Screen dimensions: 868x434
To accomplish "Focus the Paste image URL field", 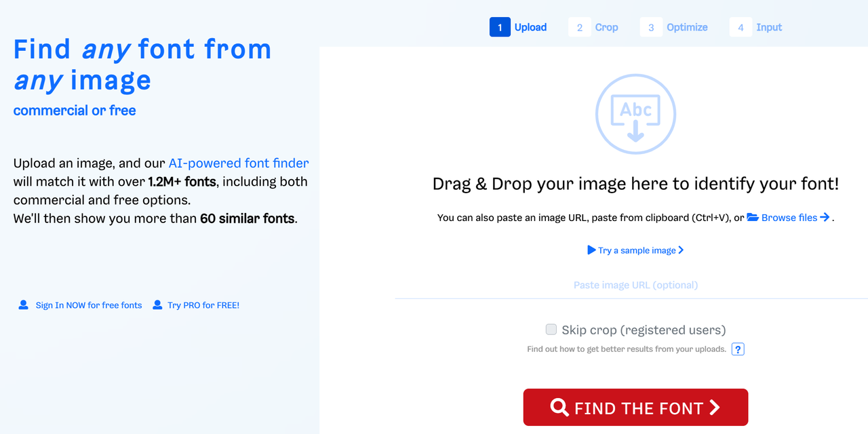I will pos(635,285).
